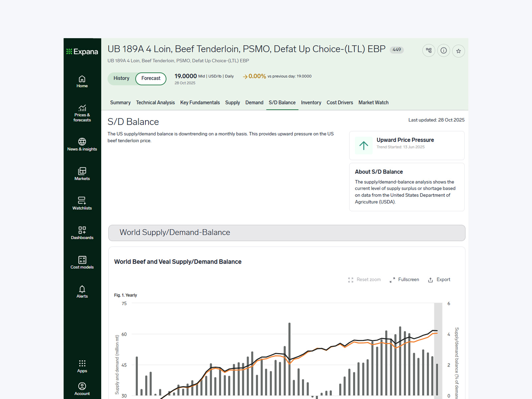The width and height of the screenshot is (532, 399).
Task: Open Prices & forecasts in sidebar
Action: (x=82, y=113)
